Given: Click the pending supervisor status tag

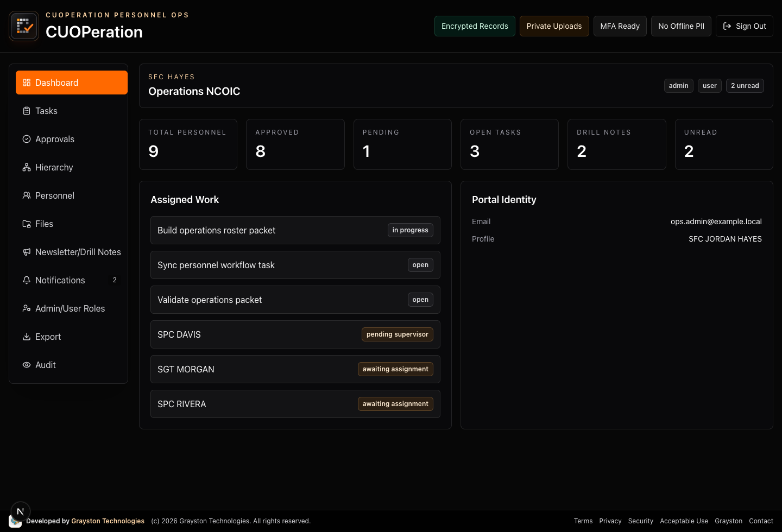Looking at the screenshot, I should point(398,334).
